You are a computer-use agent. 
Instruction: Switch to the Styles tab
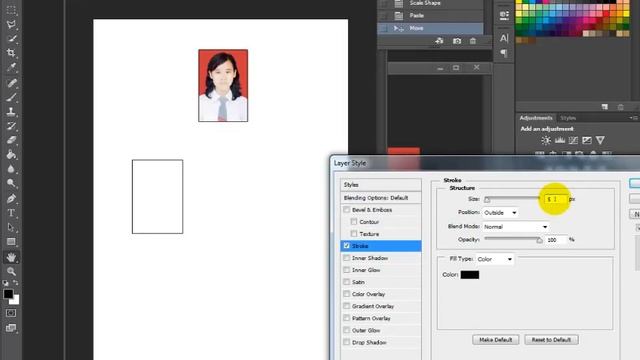pyautogui.click(x=568, y=118)
